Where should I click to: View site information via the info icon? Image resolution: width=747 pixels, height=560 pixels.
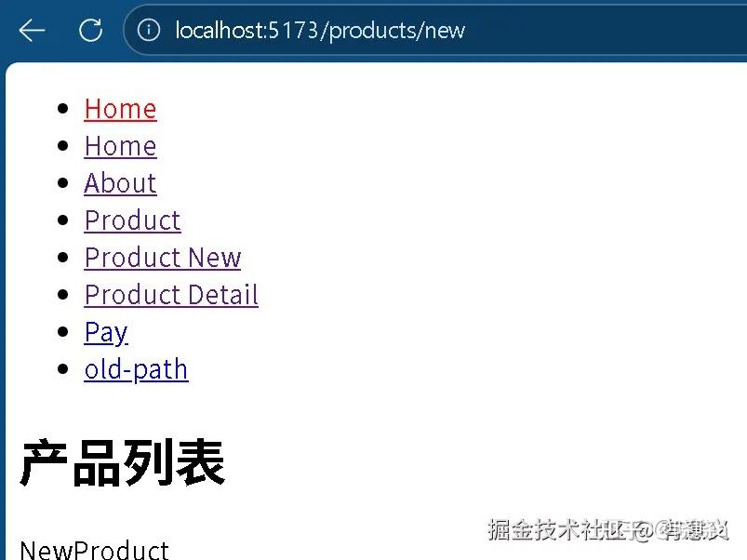coord(149,31)
